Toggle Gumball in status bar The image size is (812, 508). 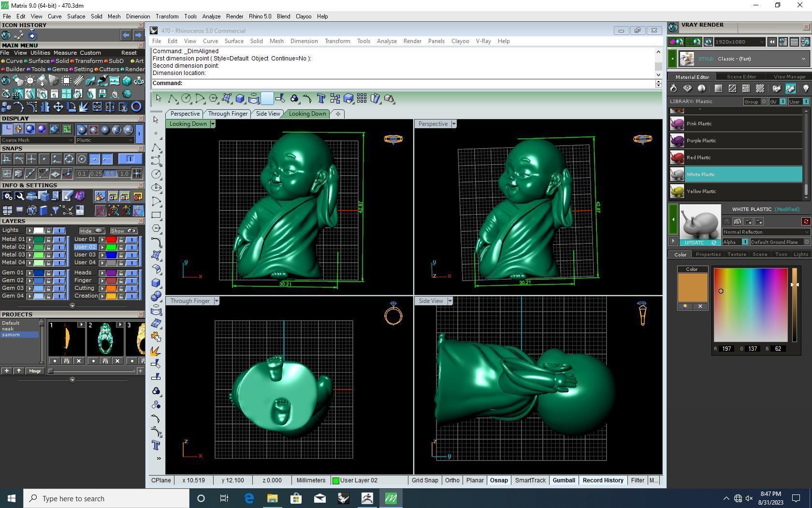pyautogui.click(x=564, y=480)
